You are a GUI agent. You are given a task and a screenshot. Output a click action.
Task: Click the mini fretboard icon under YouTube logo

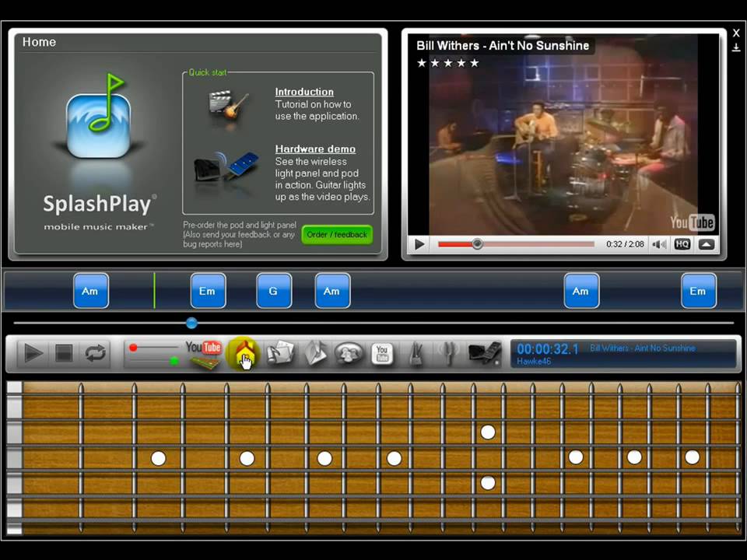coord(205,363)
